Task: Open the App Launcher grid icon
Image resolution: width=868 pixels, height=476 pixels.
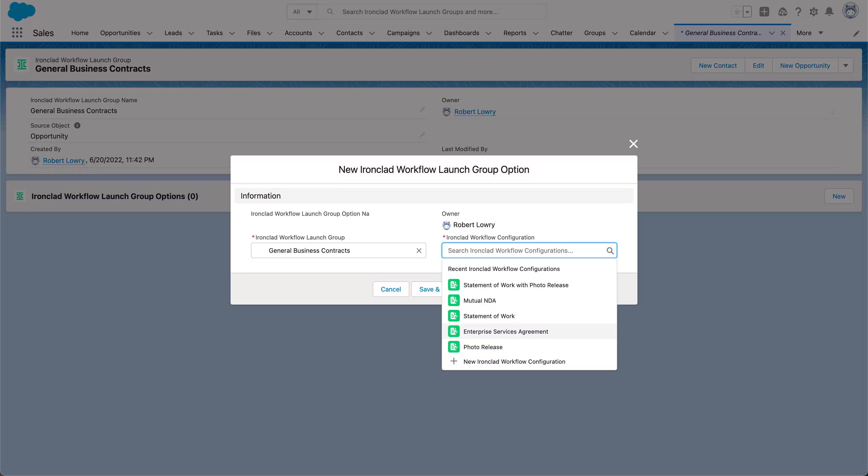Action: [x=17, y=33]
